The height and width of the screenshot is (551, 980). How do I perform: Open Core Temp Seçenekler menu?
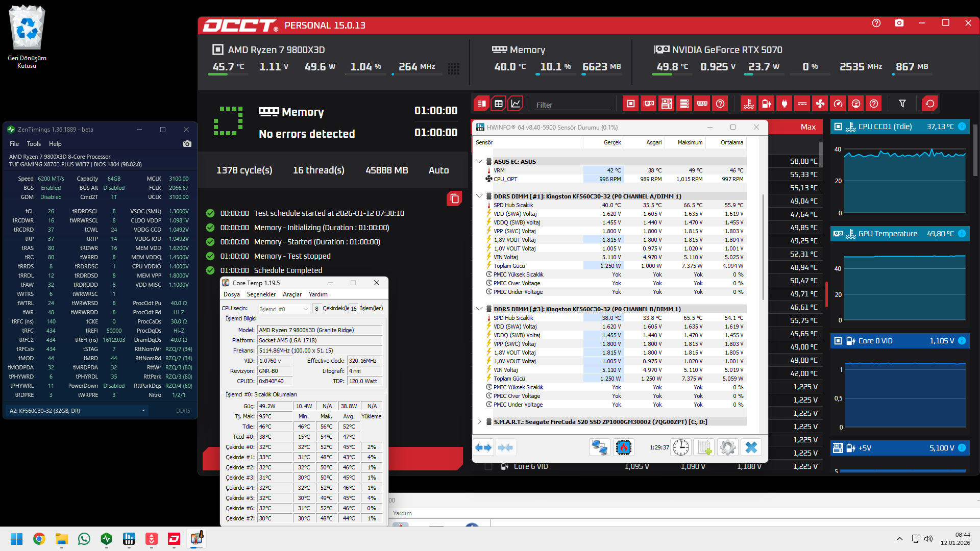(x=261, y=294)
